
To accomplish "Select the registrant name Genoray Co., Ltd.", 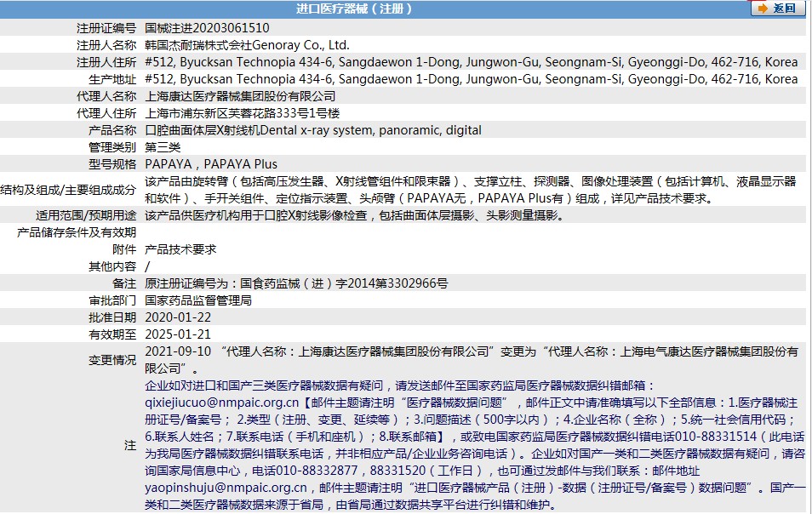I will (300, 45).
